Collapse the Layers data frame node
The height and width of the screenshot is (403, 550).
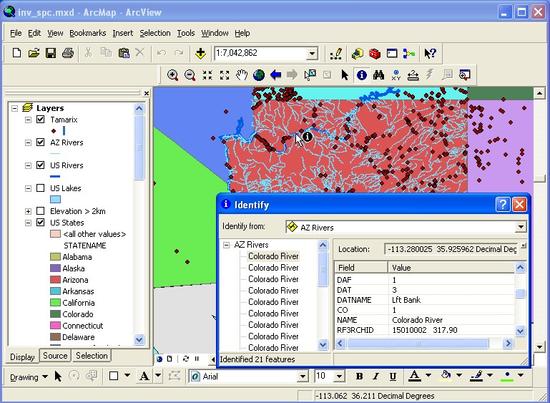click(x=14, y=108)
